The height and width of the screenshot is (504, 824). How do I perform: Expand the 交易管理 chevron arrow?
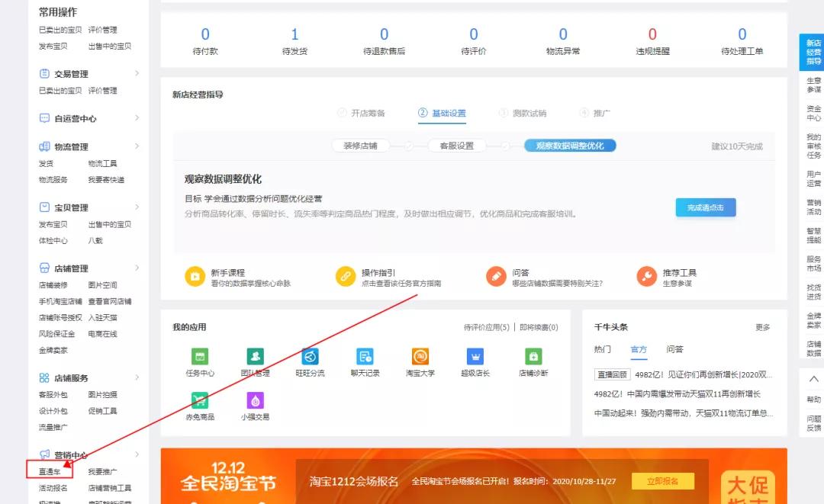pos(137,73)
